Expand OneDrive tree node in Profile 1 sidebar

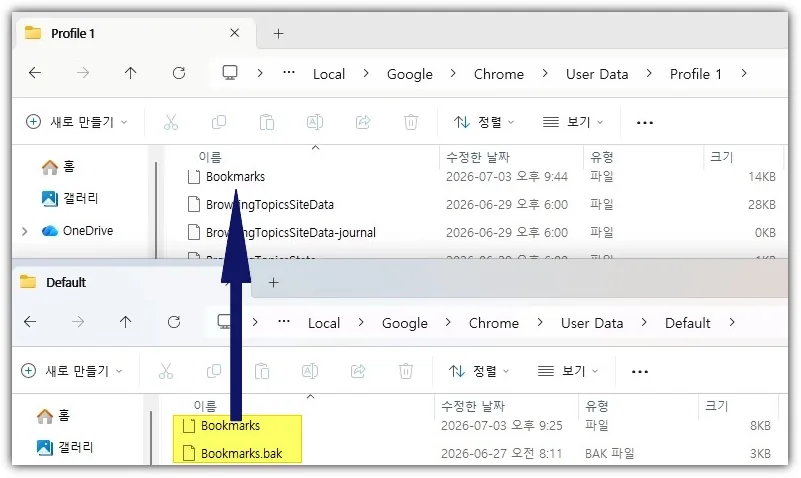coord(25,231)
